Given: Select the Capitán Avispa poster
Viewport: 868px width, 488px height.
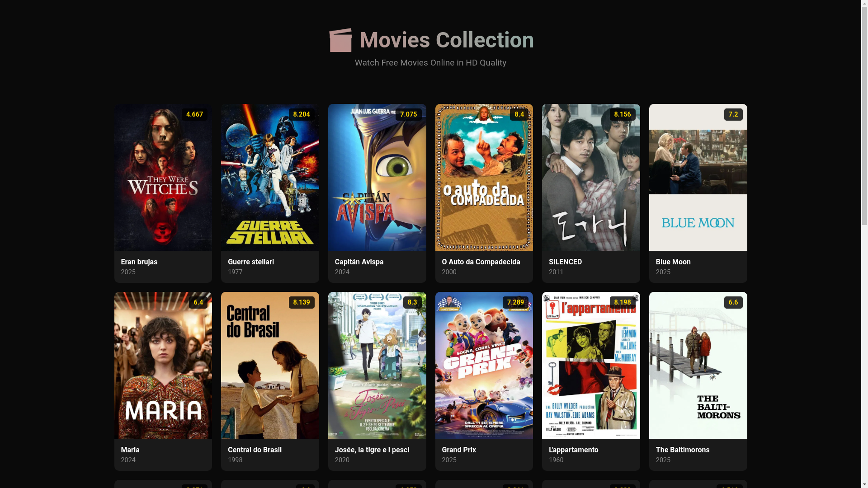Looking at the screenshot, I should click(x=377, y=177).
